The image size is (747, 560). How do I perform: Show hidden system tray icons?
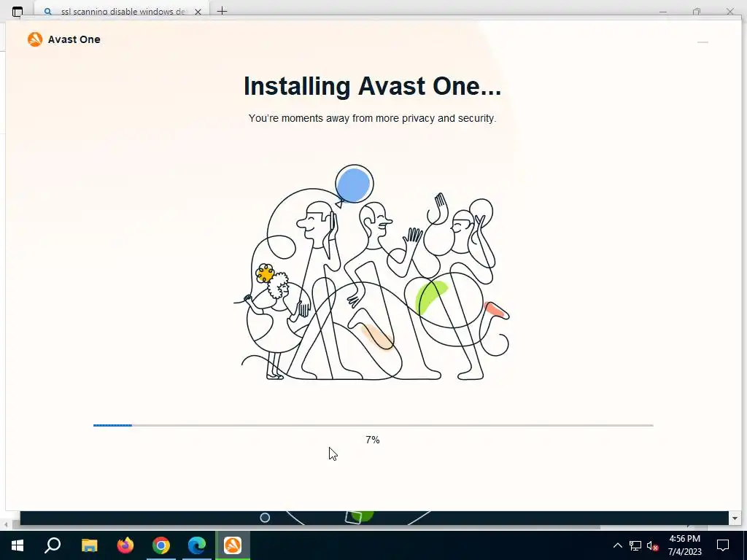pyautogui.click(x=617, y=545)
